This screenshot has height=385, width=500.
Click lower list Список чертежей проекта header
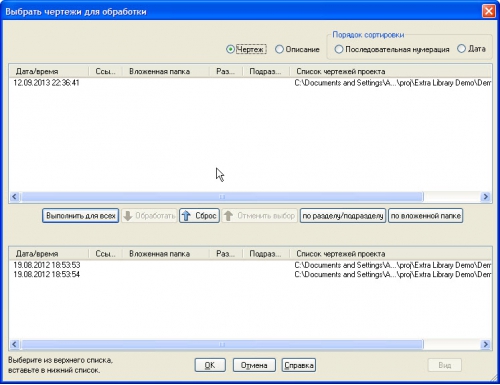pos(390,254)
